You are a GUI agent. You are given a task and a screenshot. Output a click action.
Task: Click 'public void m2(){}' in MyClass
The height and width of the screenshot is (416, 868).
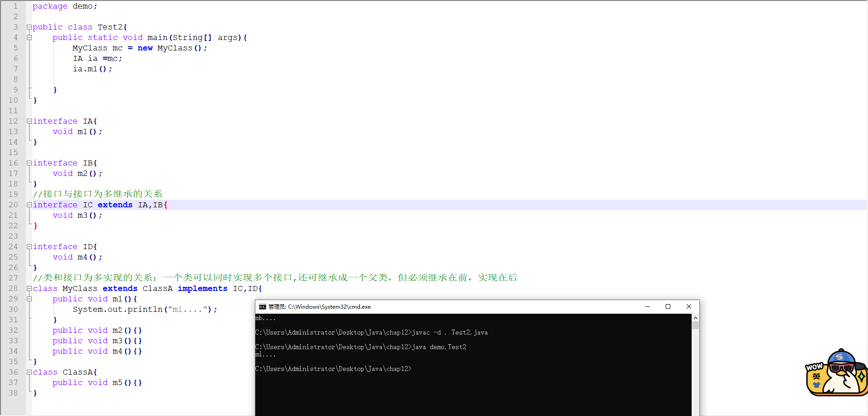[x=97, y=331]
